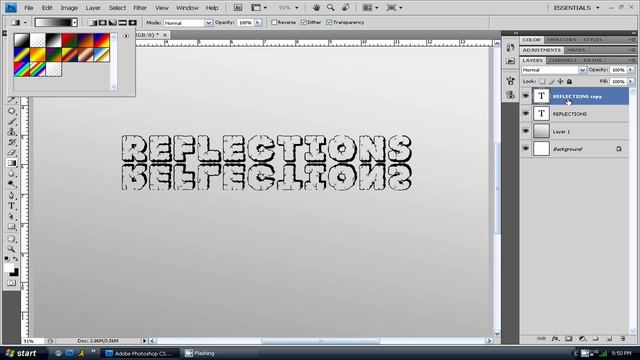The image size is (640, 360).
Task: Hide the Background layer eye
Action: click(526, 149)
